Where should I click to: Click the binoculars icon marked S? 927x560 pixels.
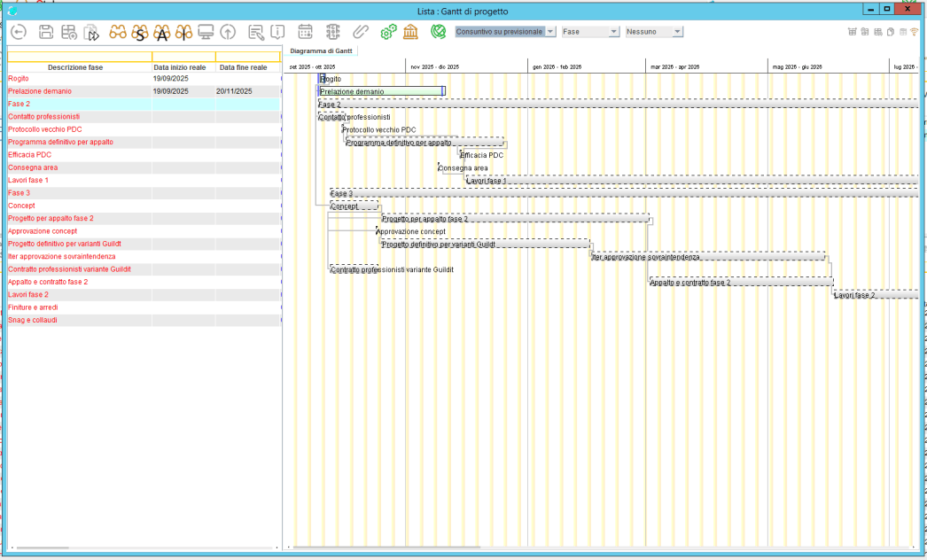139,33
